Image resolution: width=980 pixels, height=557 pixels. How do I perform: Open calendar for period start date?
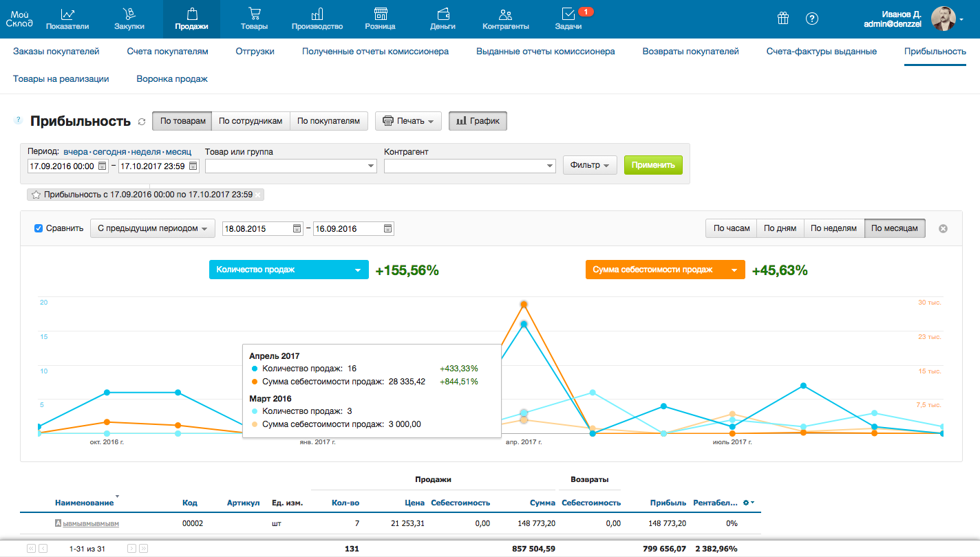(103, 166)
